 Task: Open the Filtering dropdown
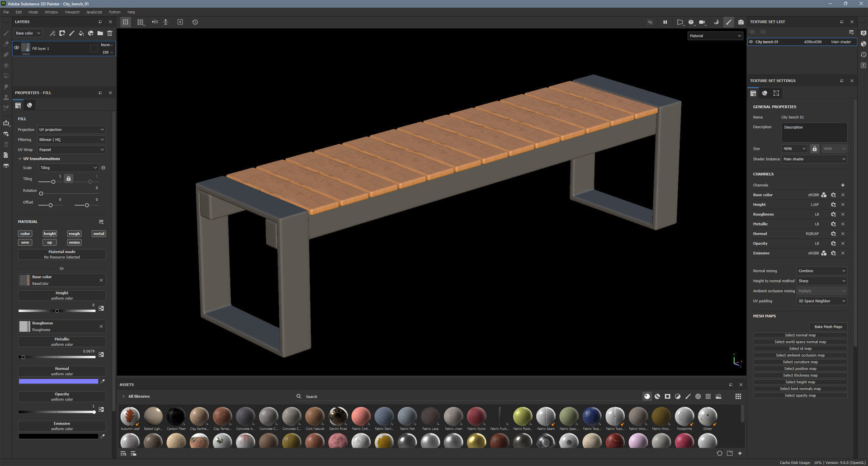71,140
